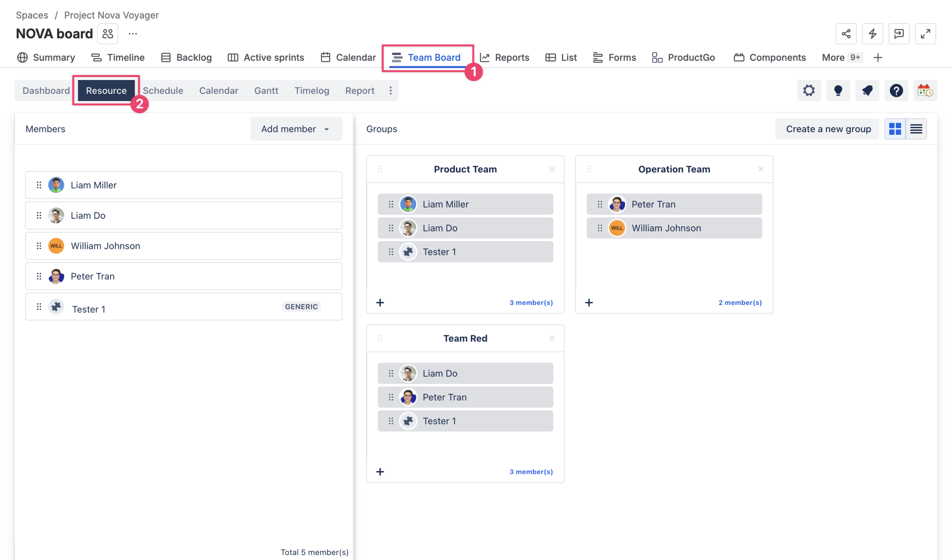Click the feedback speech bubble icon

899,33
